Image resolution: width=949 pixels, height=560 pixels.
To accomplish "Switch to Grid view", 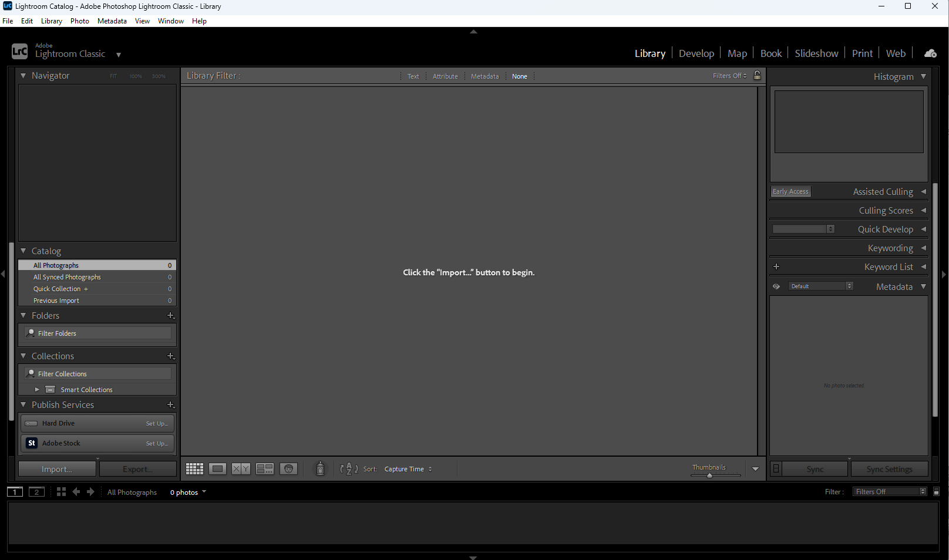I will click(194, 468).
